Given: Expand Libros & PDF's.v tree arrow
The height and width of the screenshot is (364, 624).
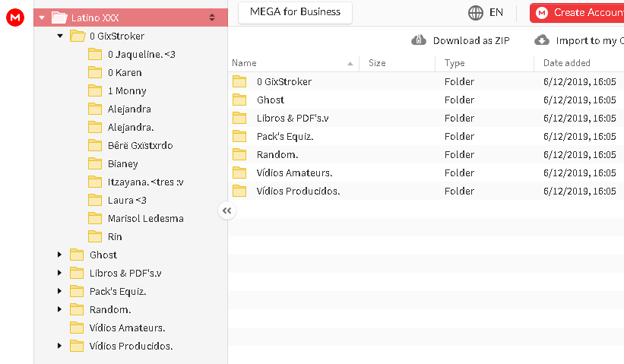Looking at the screenshot, I should pyautogui.click(x=60, y=273).
